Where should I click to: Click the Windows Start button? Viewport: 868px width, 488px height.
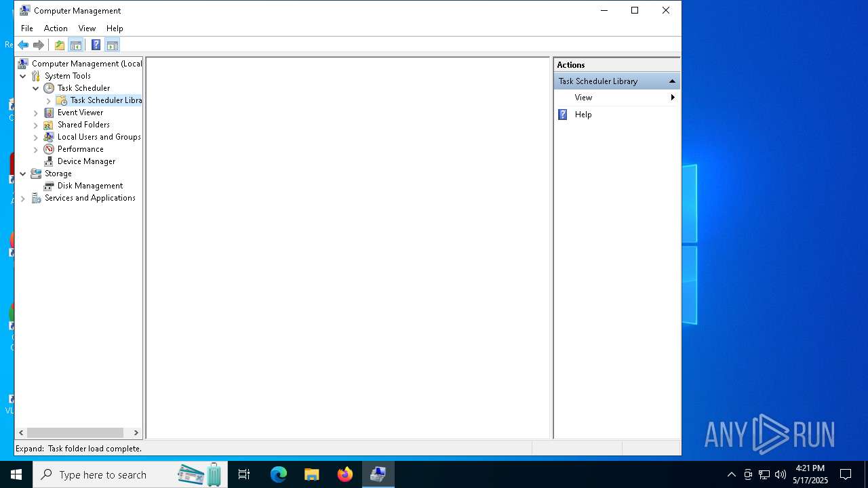[16, 474]
